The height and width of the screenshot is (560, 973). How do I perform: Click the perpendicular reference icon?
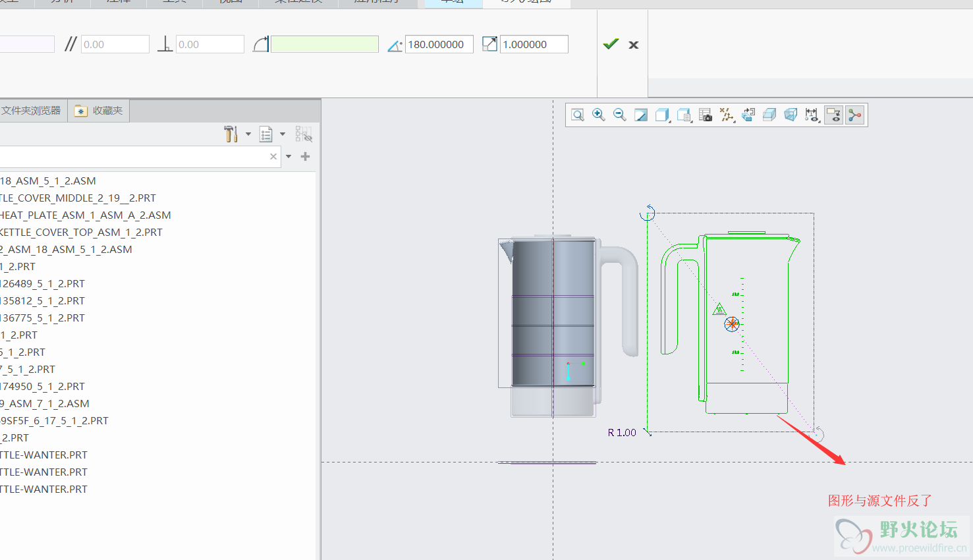pyautogui.click(x=165, y=44)
